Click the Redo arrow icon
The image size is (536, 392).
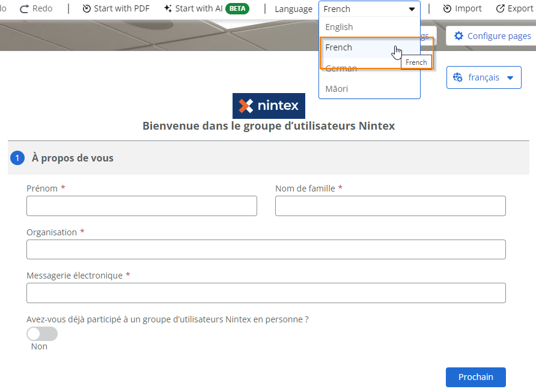coord(24,9)
